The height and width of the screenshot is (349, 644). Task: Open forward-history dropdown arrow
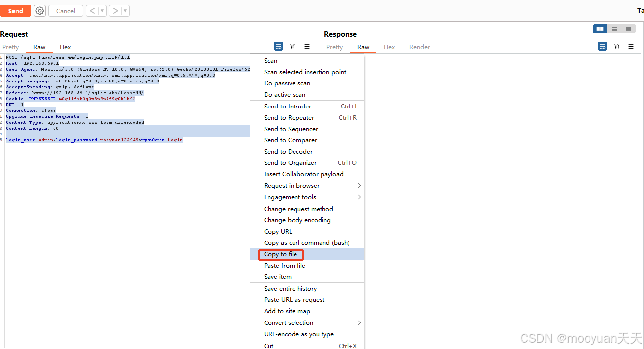tap(125, 11)
